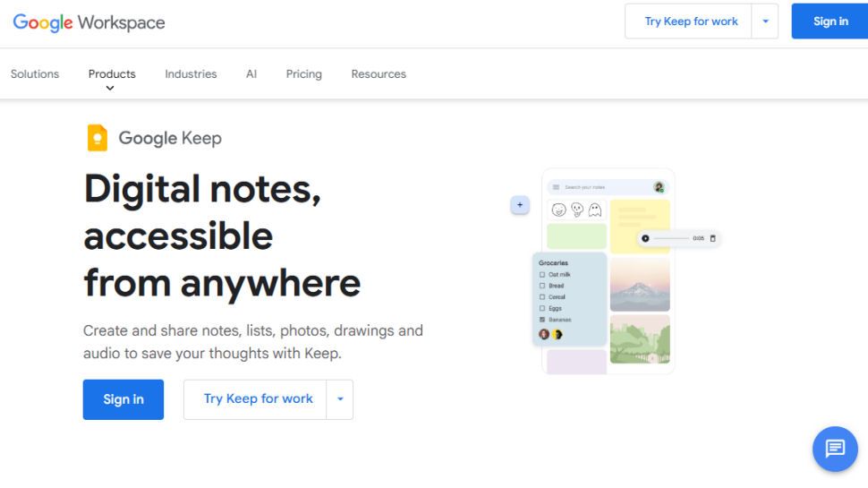The image size is (868, 488).
Task: Click the hamburger menu in illustration
Action: click(556, 187)
